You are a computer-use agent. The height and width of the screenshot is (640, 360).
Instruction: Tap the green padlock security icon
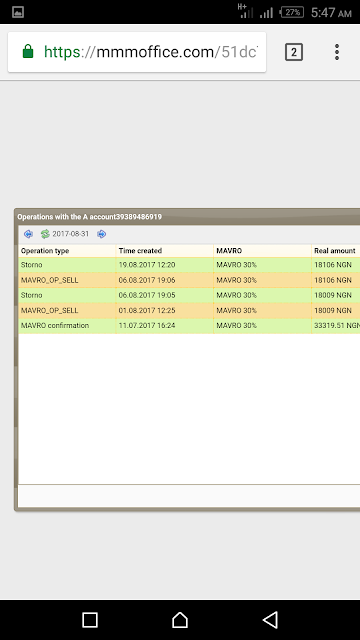click(28, 52)
